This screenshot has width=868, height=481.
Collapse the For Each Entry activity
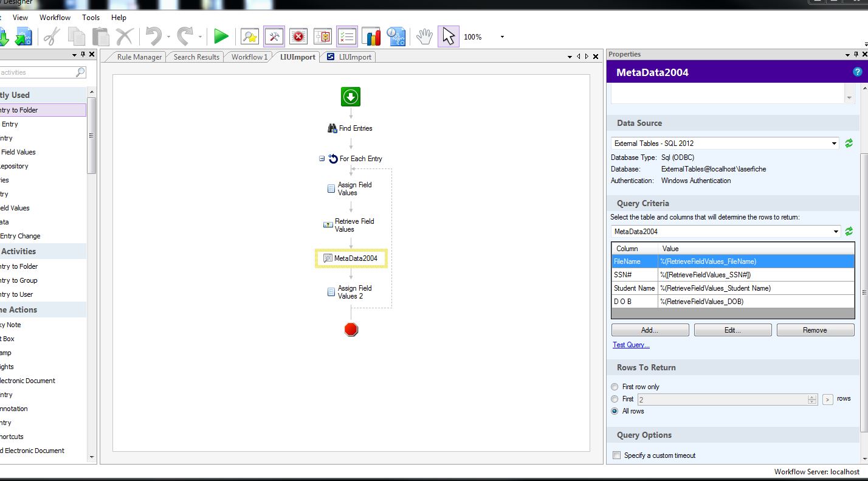pyautogui.click(x=322, y=159)
